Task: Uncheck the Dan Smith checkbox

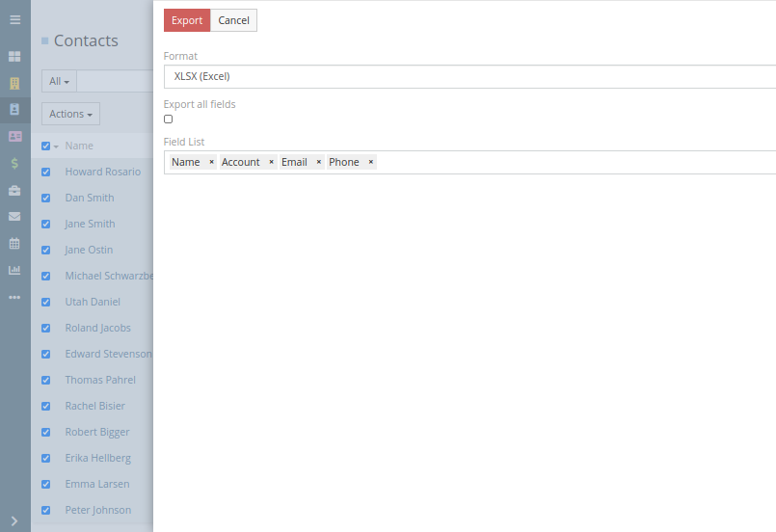Action: click(x=45, y=198)
